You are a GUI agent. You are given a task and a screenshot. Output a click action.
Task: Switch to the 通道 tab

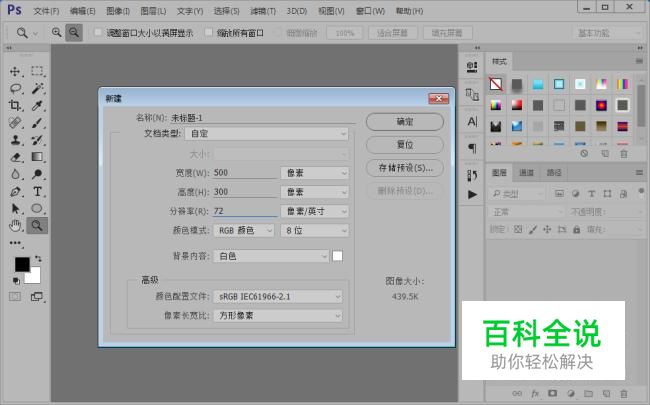pos(526,173)
